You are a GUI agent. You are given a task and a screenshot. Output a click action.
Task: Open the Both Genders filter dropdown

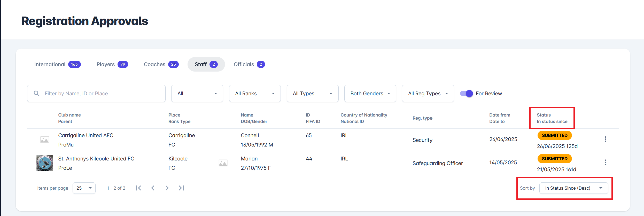tap(370, 94)
